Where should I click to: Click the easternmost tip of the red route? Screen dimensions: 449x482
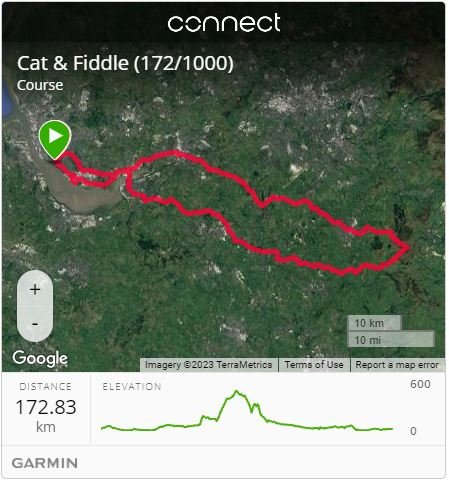coord(408,247)
